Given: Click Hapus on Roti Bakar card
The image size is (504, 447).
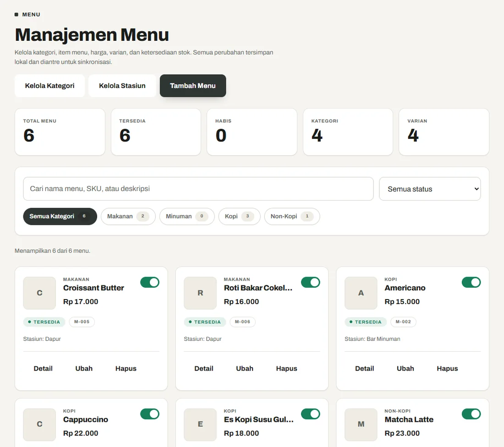Looking at the screenshot, I should tap(286, 369).
